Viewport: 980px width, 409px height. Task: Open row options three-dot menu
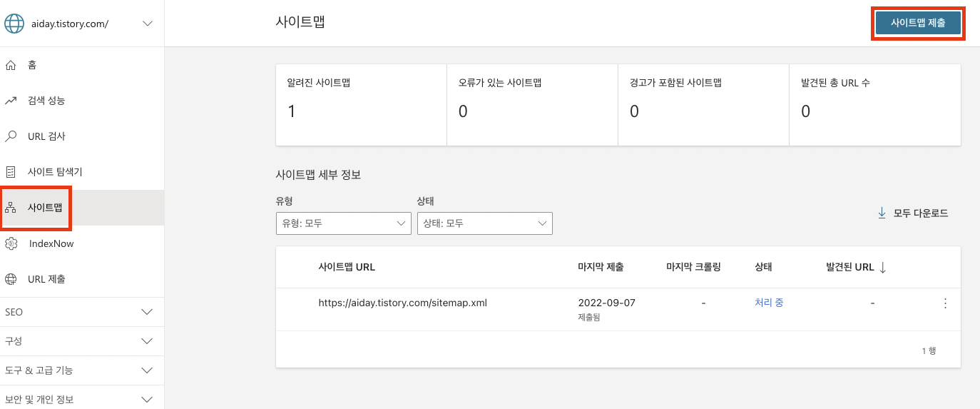pos(946,303)
